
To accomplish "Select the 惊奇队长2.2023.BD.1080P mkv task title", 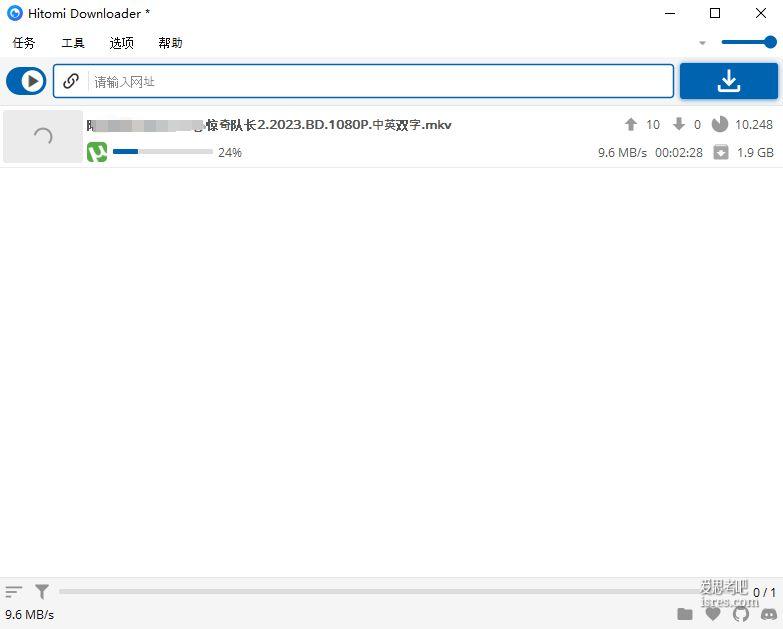I will (x=269, y=125).
